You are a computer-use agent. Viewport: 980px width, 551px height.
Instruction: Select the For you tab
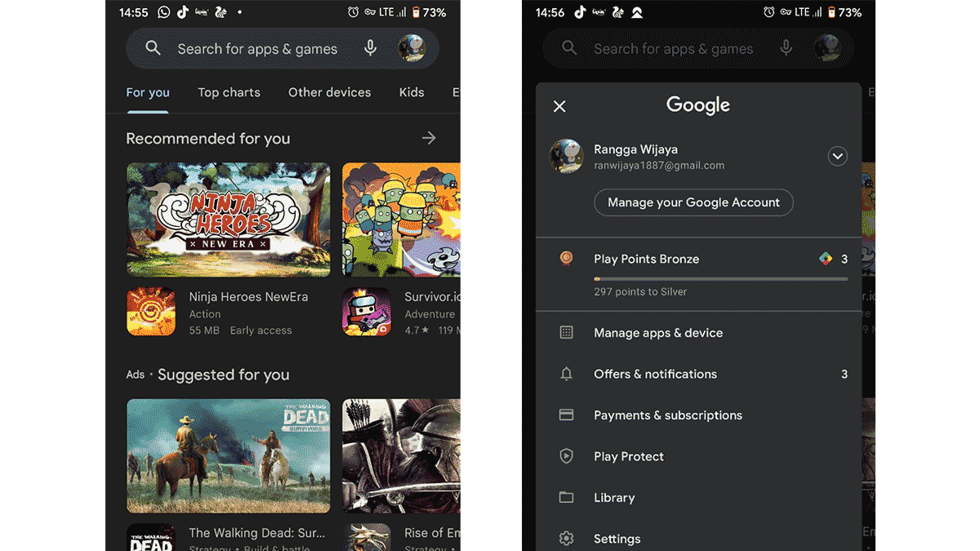[x=148, y=92]
